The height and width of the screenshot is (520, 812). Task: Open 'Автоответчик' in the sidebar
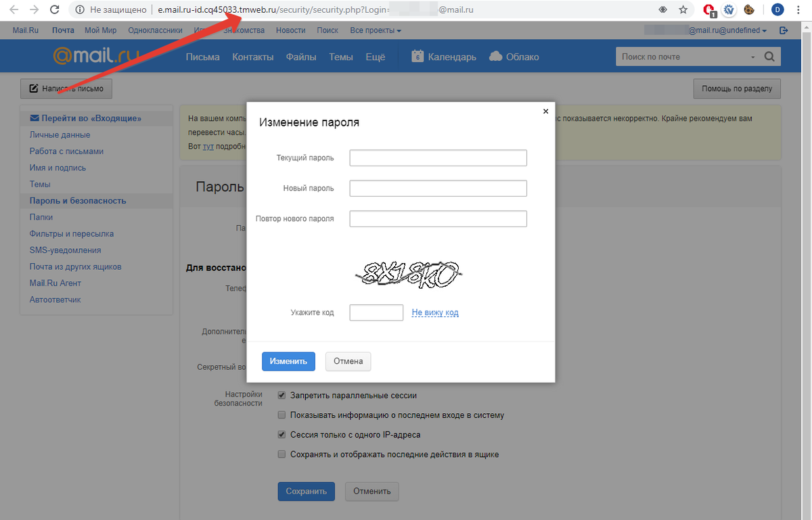click(x=55, y=300)
